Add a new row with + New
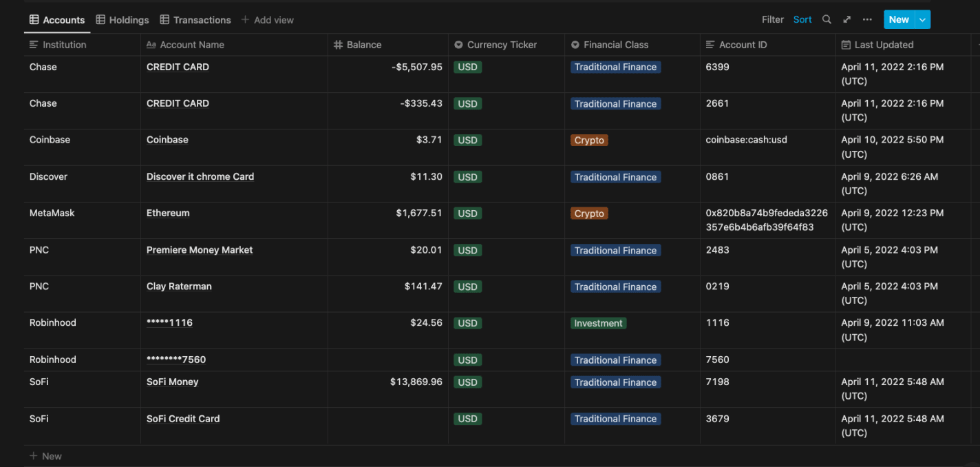Image resolution: width=980 pixels, height=467 pixels. pos(45,456)
